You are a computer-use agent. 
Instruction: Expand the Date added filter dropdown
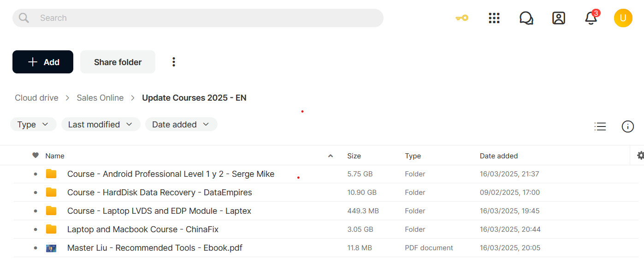(x=181, y=124)
